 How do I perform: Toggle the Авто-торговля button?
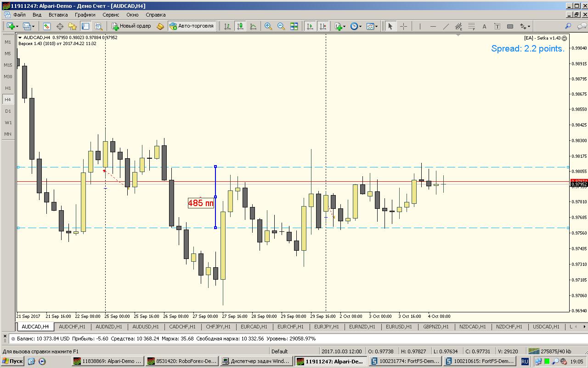pyautogui.click(x=192, y=26)
